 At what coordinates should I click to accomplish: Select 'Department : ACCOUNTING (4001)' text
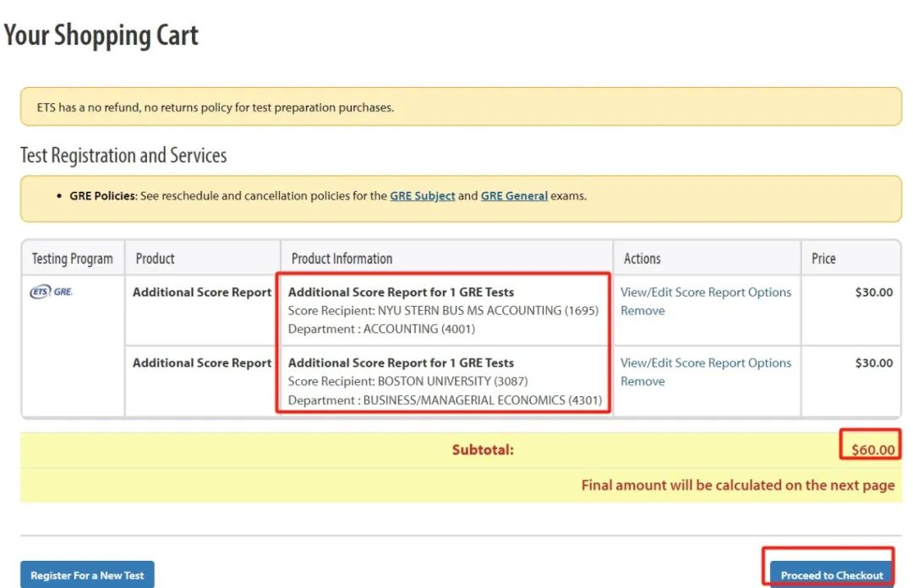(x=381, y=329)
